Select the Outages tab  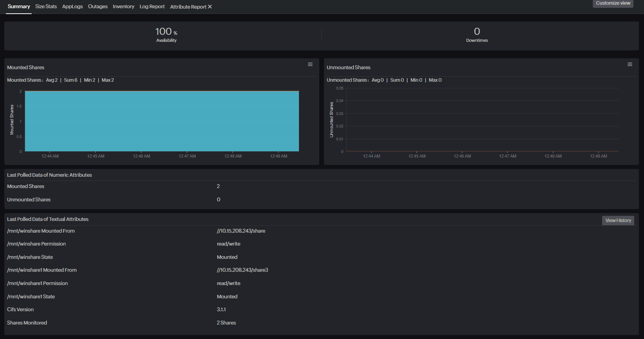98,7
